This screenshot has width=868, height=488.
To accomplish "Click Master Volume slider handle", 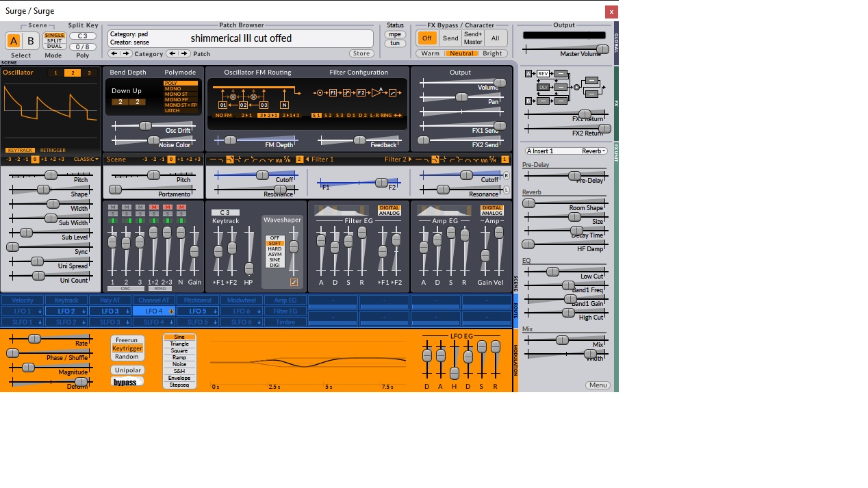I will point(602,49).
